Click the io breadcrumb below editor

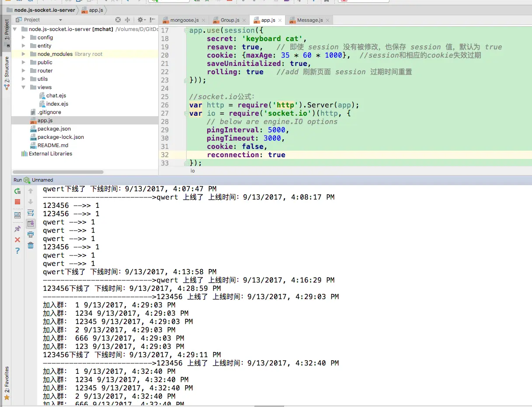[x=193, y=171]
